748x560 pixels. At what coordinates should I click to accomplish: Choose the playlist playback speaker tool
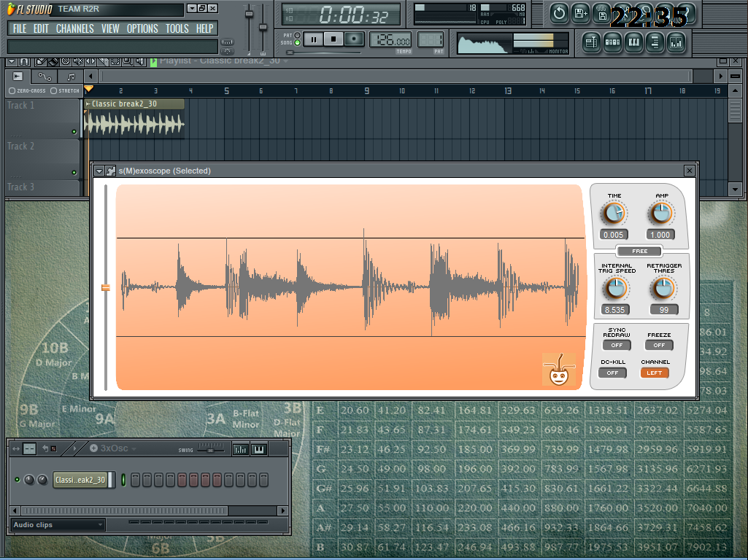[x=140, y=61]
